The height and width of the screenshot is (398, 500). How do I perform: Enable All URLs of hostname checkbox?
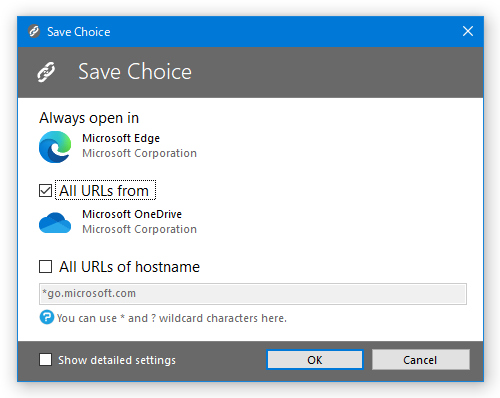(45, 267)
